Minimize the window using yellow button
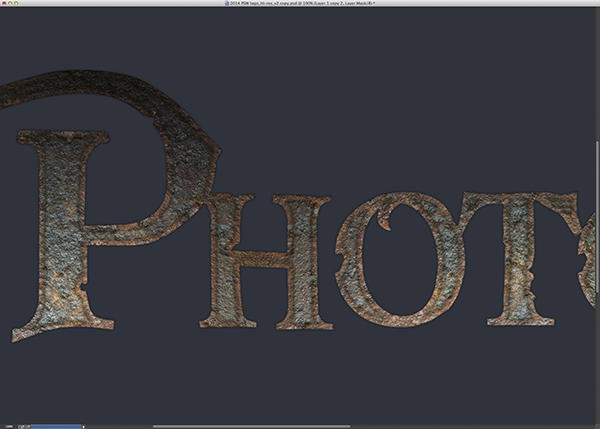The image size is (600, 429). pyautogui.click(x=10, y=3)
